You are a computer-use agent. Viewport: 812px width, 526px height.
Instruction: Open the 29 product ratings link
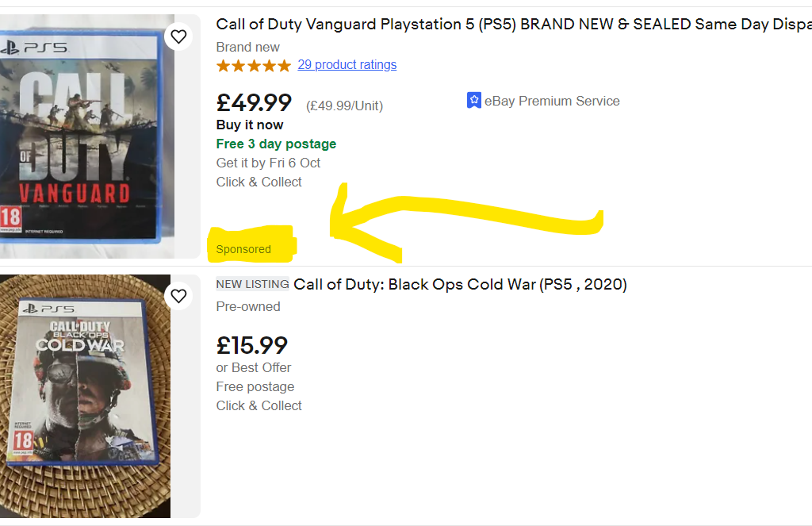point(347,64)
